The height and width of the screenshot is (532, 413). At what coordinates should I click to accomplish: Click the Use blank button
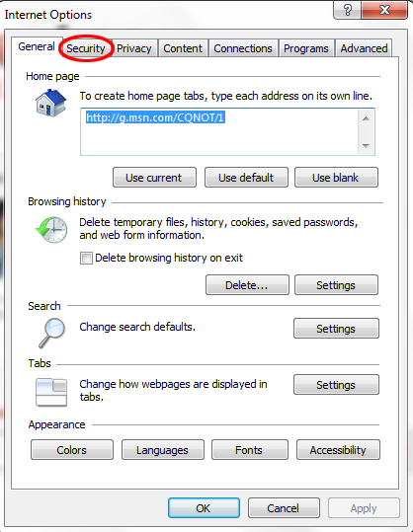click(x=336, y=178)
